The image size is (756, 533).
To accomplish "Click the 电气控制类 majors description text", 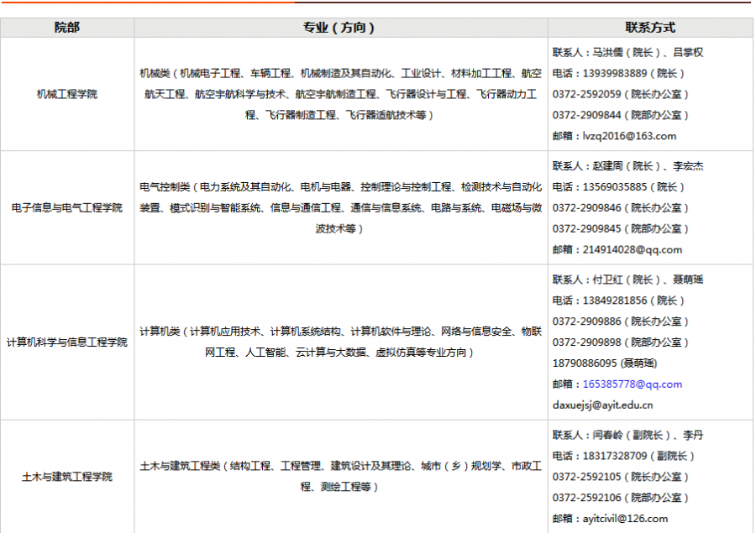I will pyautogui.click(x=340, y=207).
